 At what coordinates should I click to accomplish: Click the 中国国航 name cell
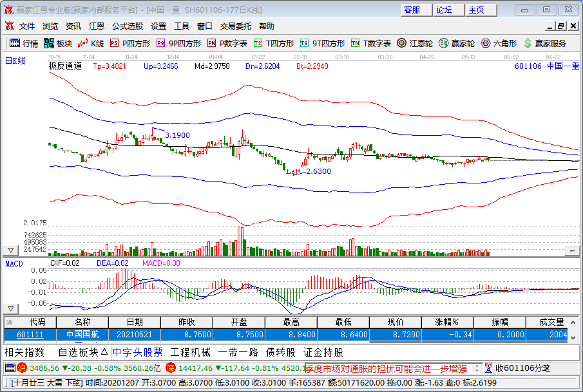tap(82, 335)
